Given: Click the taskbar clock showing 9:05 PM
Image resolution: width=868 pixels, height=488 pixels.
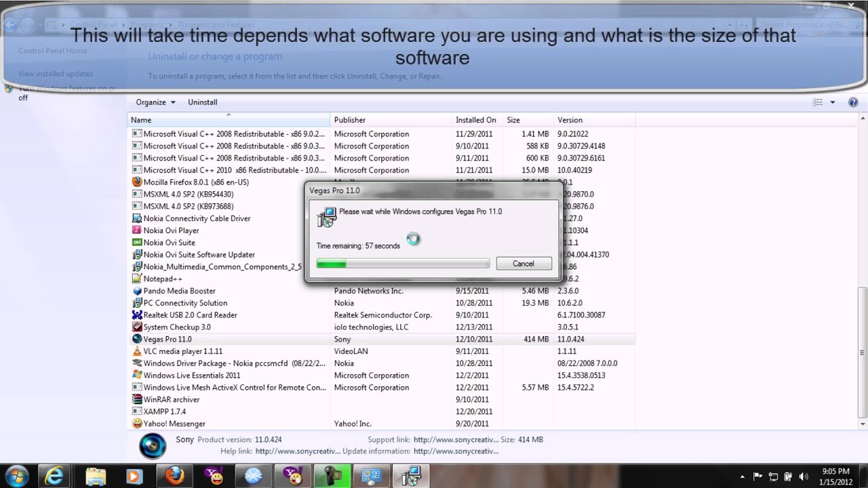Looking at the screenshot, I should [x=835, y=476].
